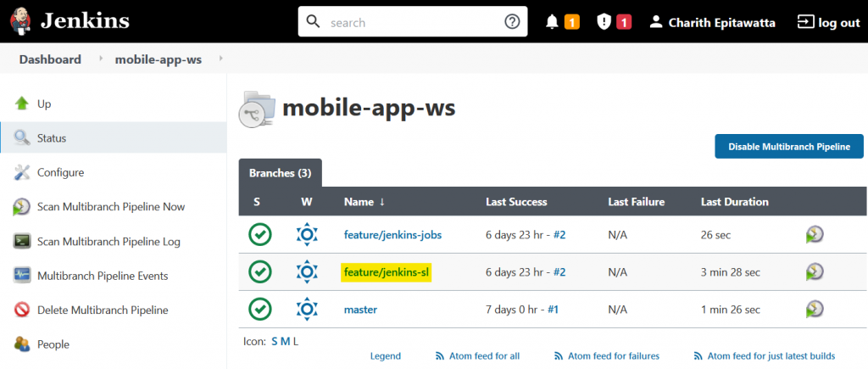Open Multibranch Pipeline Events
Viewport: 868px width, 369px height.
tap(103, 276)
